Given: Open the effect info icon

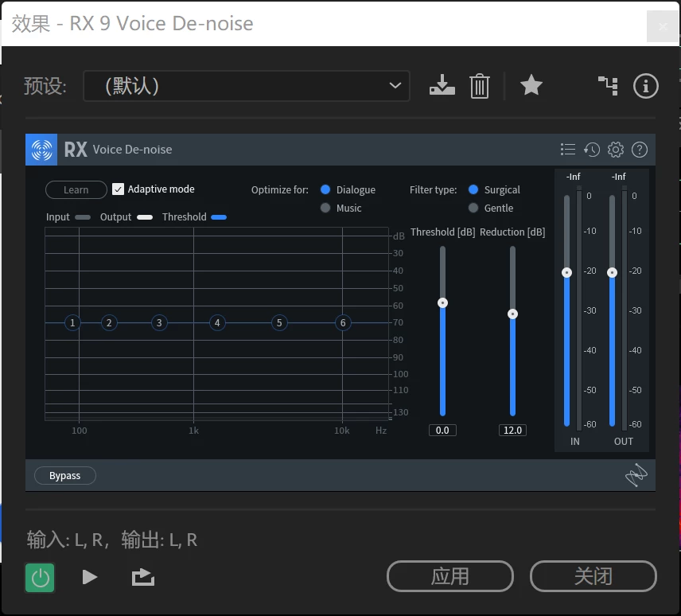Looking at the screenshot, I should pos(645,86).
